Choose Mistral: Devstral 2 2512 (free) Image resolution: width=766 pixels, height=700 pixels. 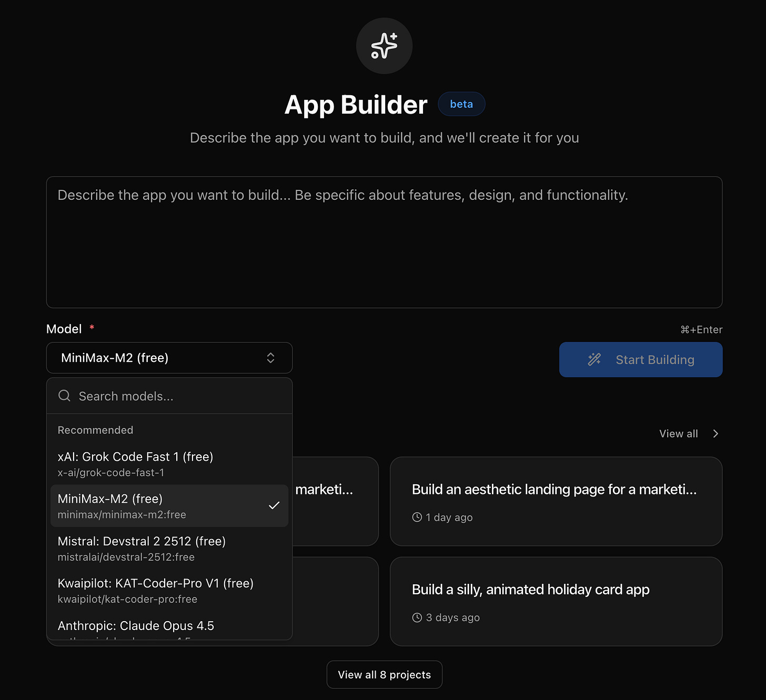169,549
